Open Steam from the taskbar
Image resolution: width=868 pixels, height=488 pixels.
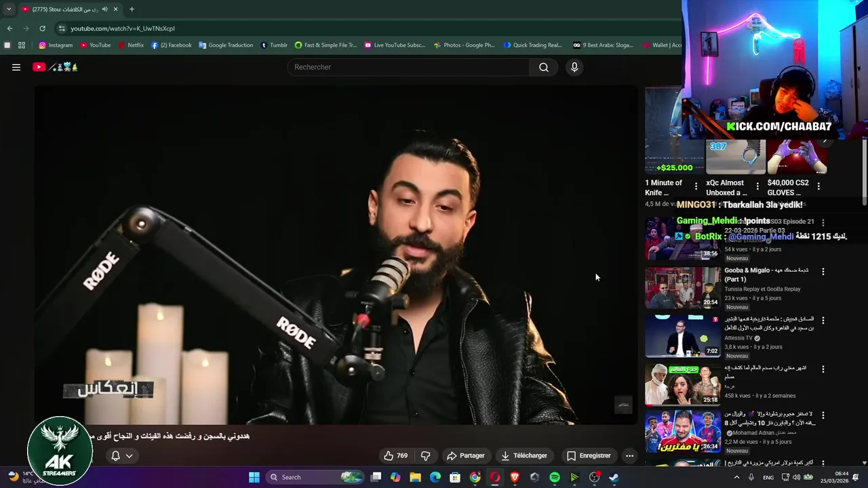(x=614, y=477)
